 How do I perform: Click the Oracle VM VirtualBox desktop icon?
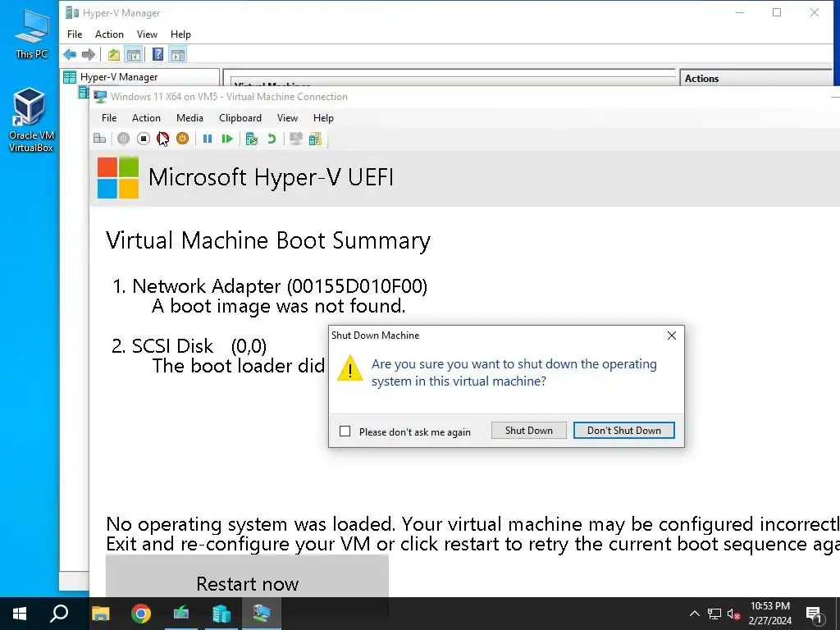pyautogui.click(x=30, y=120)
